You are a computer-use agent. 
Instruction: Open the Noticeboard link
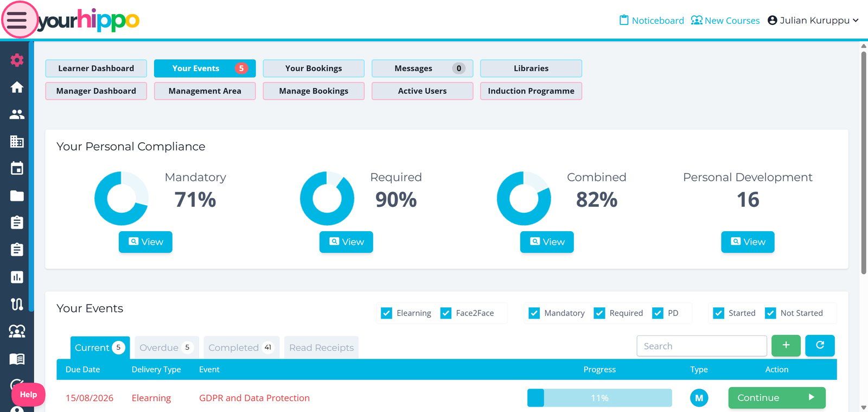click(652, 21)
